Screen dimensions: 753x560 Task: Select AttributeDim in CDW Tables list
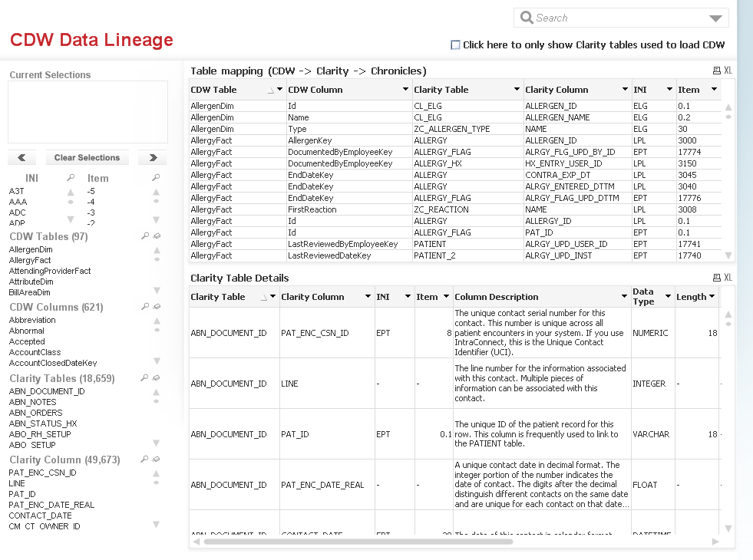[31, 282]
